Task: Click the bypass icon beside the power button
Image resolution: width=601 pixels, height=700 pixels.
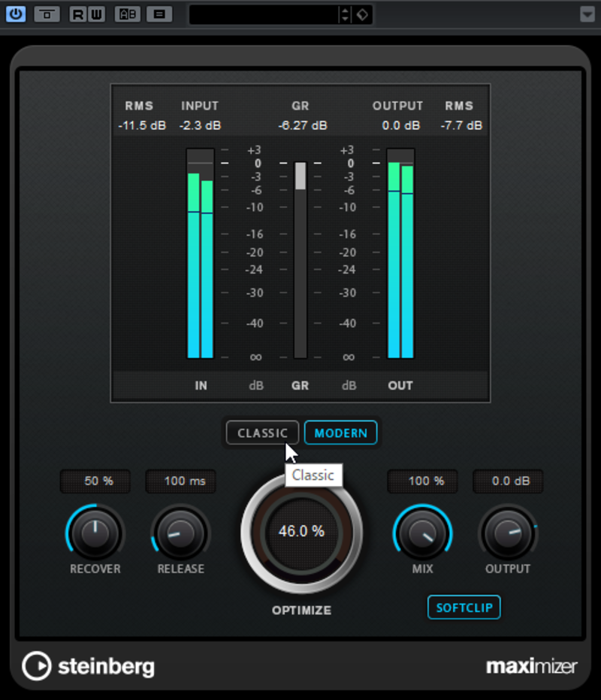Action: pos(47,14)
